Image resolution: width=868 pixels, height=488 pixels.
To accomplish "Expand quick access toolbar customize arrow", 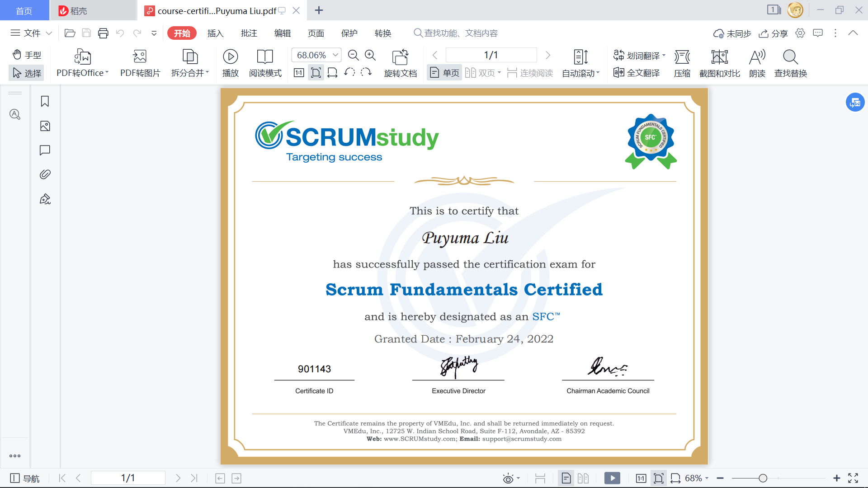I will (154, 33).
